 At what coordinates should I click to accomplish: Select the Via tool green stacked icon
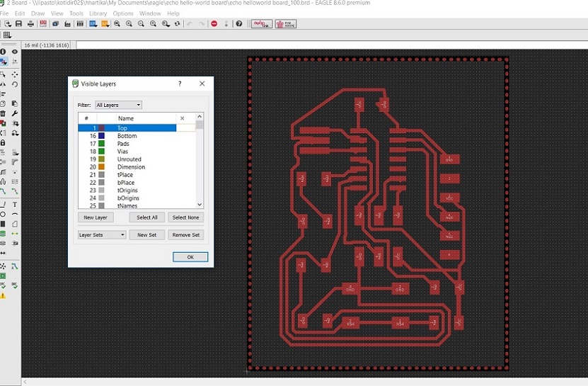tap(3, 234)
